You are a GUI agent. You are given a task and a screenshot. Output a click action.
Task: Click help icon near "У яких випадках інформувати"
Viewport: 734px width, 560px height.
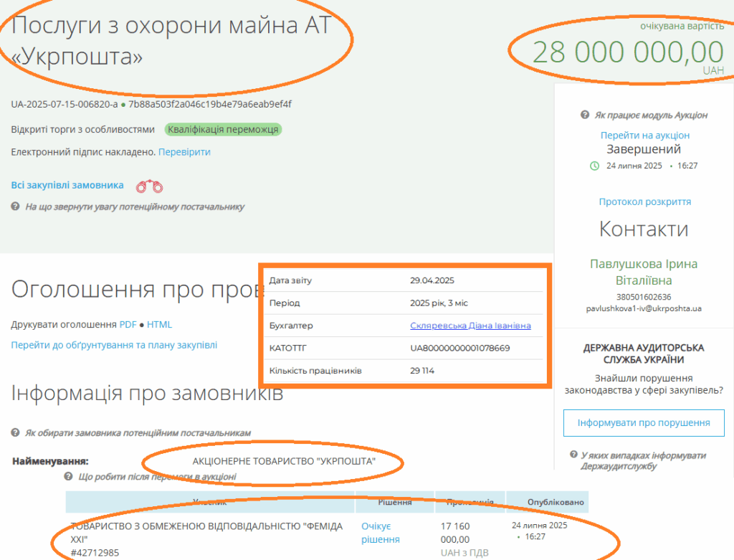tap(573, 455)
